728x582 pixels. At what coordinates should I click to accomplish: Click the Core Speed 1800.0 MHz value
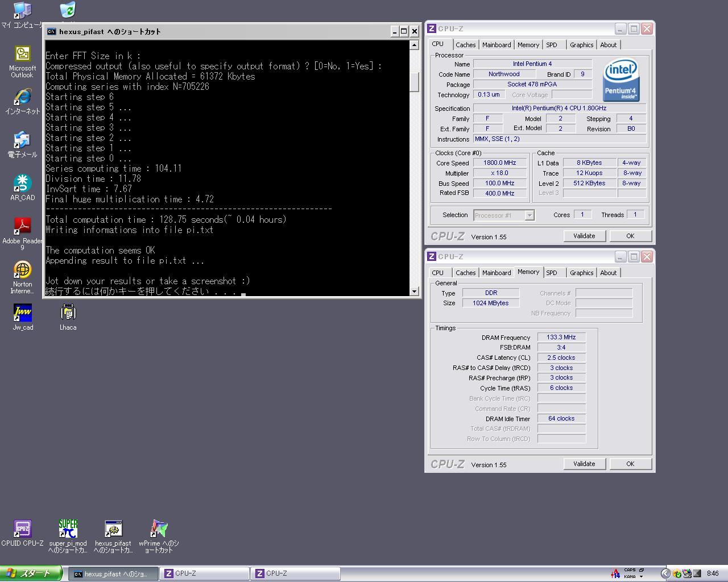tap(500, 163)
